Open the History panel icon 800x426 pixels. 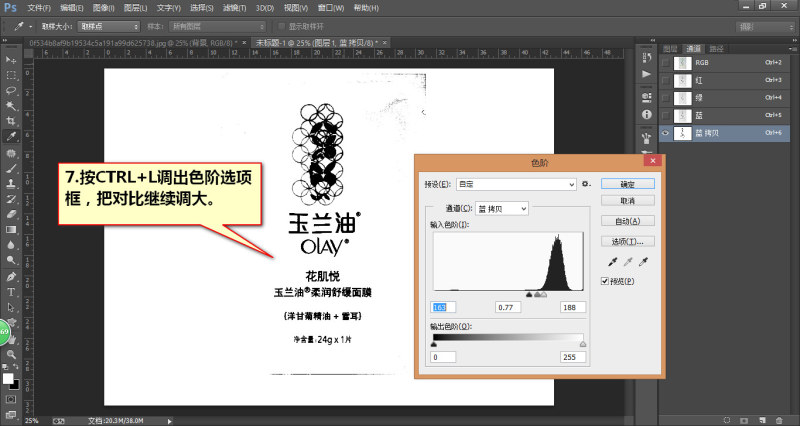click(x=646, y=58)
